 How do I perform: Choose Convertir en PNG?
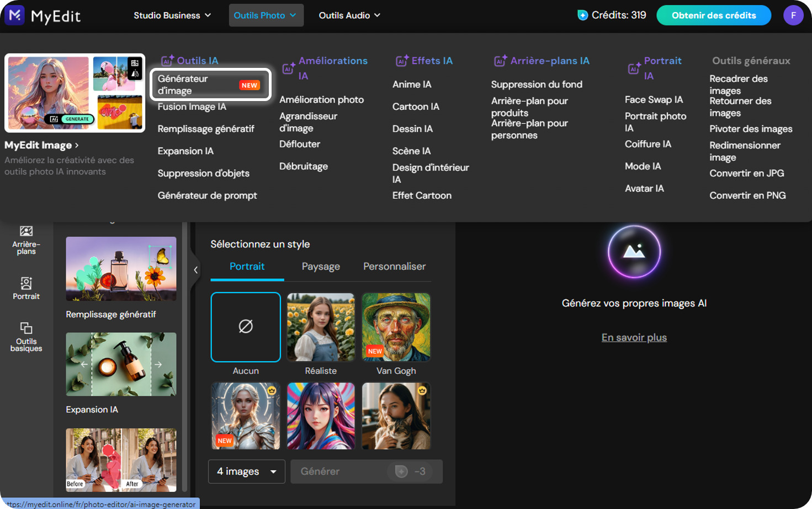(x=747, y=195)
